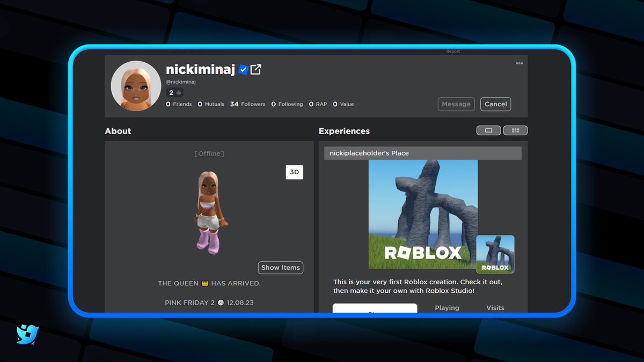The image size is (644, 362).
Task: Switch experiences to grid view
Action: click(515, 130)
